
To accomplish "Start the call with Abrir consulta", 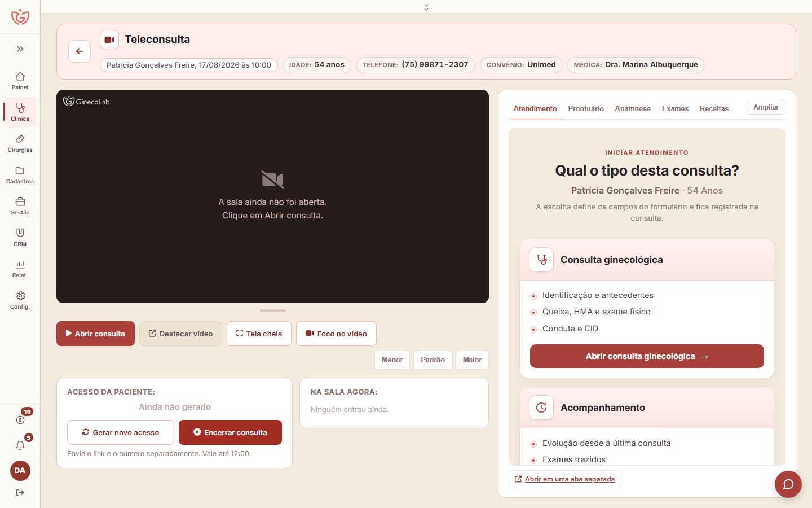I will pos(95,334).
